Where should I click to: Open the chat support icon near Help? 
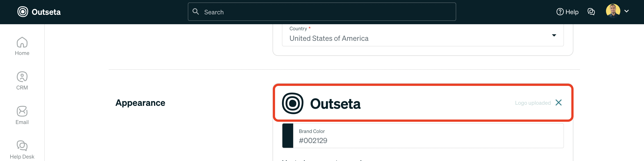coord(591,11)
